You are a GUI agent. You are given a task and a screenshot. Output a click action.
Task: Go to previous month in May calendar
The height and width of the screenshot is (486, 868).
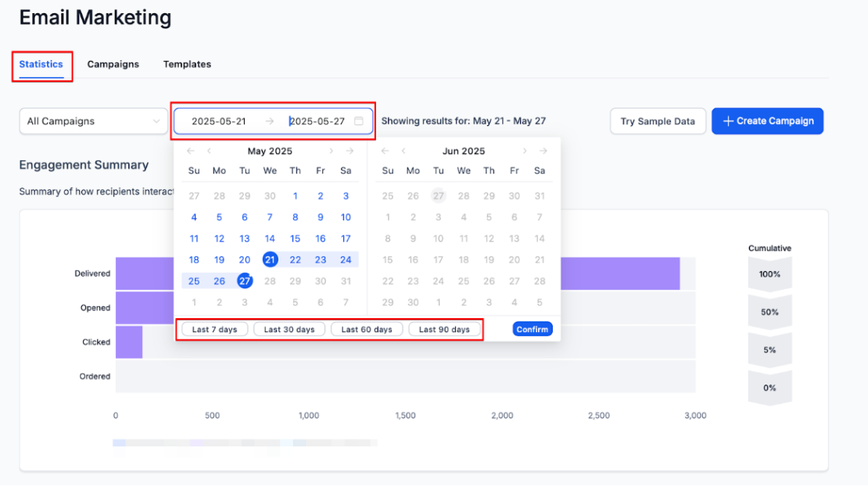(x=210, y=152)
